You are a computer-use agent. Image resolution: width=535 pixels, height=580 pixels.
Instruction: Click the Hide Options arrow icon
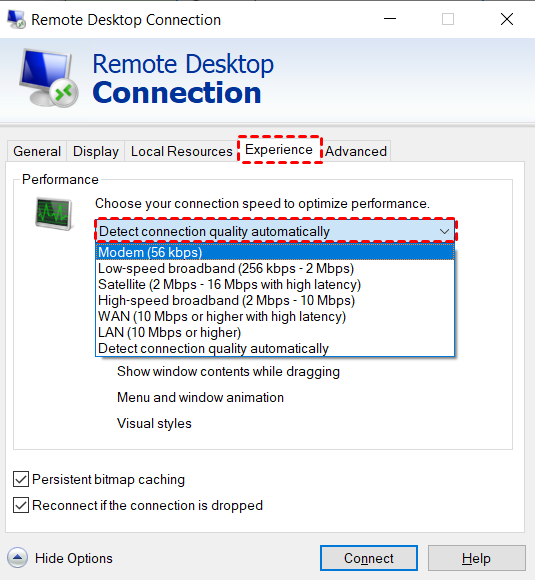[17, 558]
